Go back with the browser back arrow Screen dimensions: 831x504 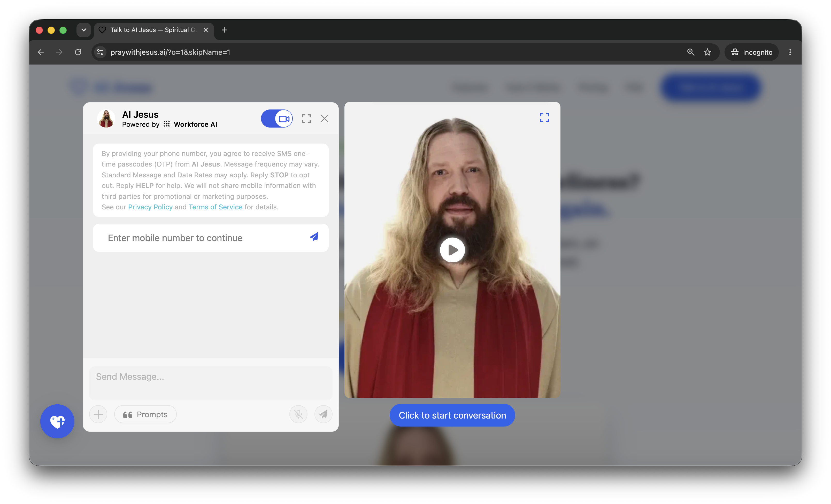(41, 52)
